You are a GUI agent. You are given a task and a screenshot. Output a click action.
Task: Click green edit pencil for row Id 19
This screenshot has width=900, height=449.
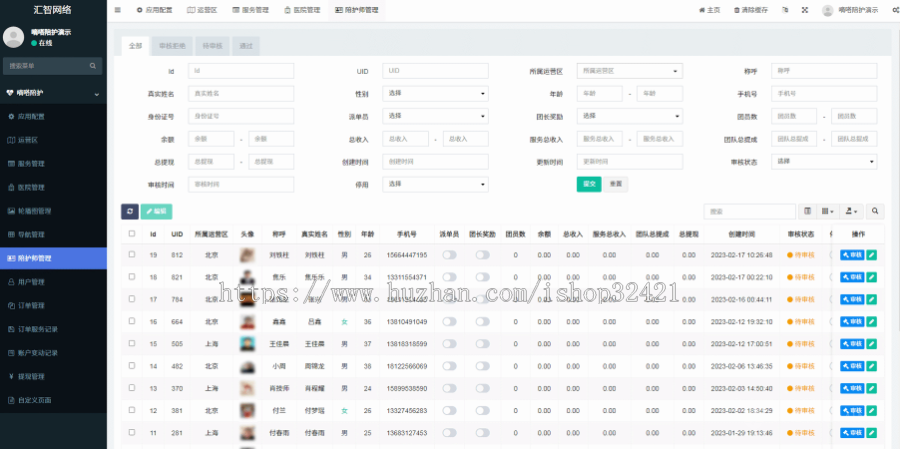[871, 255]
